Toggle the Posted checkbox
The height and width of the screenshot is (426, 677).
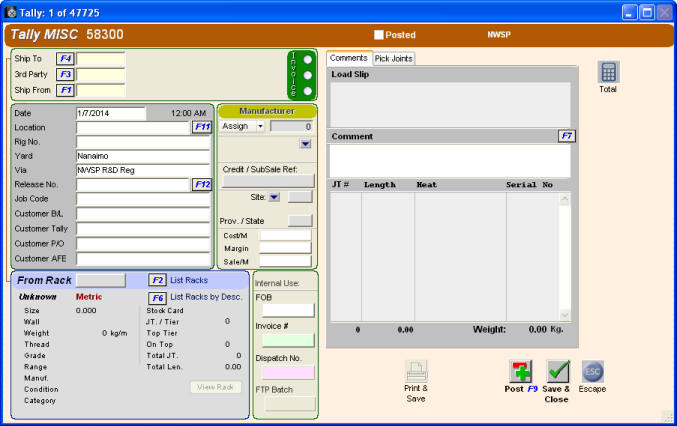378,34
